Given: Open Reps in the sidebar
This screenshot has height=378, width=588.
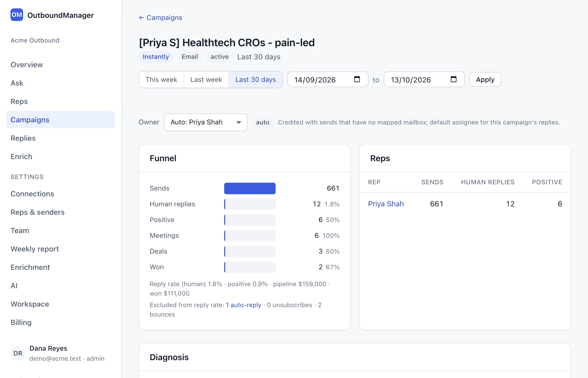Looking at the screenshot, I should pyautogui.click(x=61, y=101).
